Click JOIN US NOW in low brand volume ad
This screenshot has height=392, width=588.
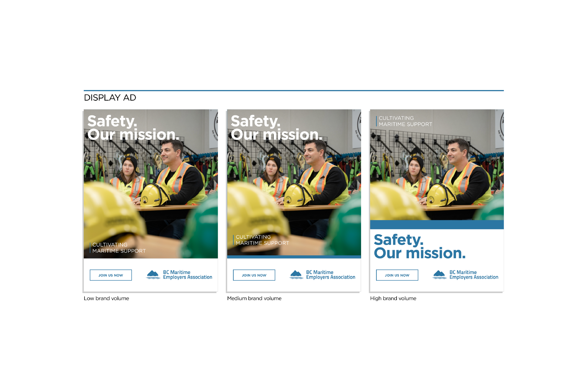click(111, 275)
